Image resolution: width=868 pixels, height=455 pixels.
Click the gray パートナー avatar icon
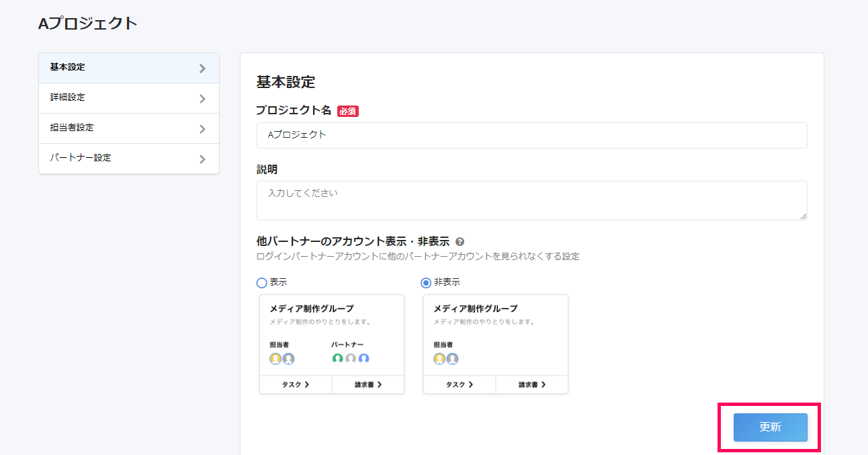click(351, 359)
